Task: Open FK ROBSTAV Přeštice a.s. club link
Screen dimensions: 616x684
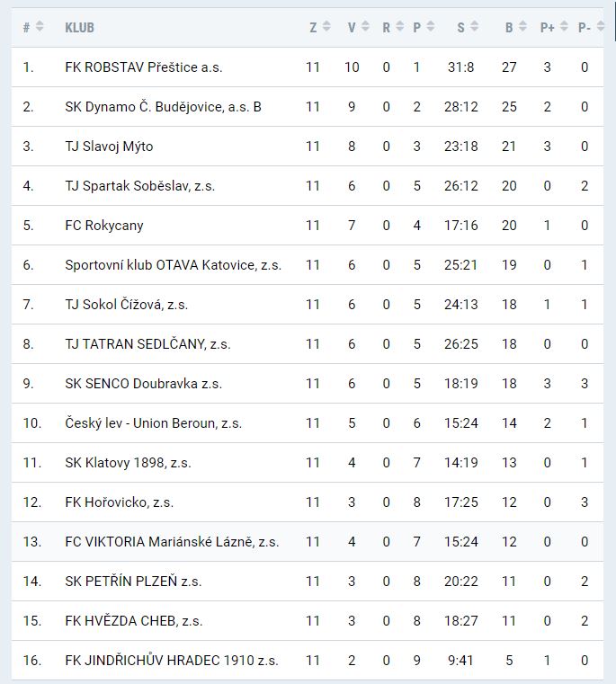Action: pos(143,67)
